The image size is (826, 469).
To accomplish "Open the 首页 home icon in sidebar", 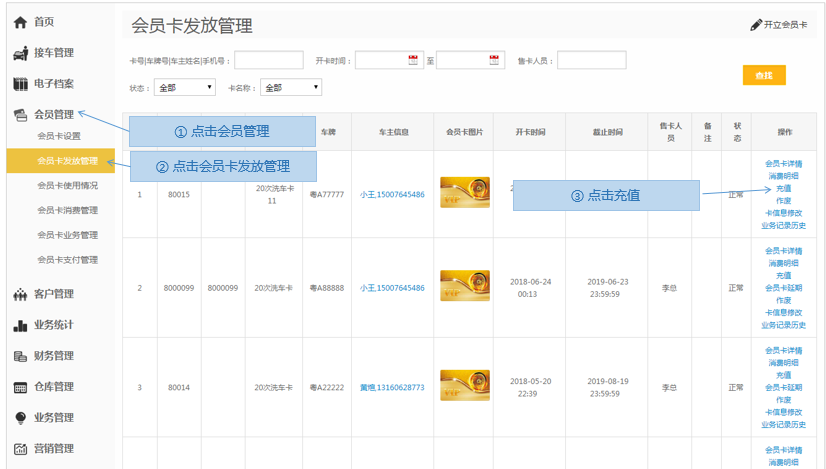I will [20, 22].
